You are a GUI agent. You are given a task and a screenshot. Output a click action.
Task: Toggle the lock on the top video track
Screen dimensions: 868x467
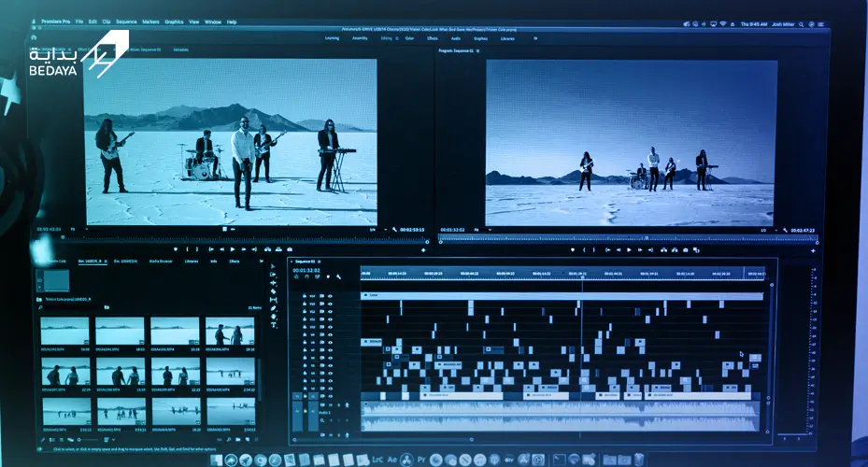point(304,296)
